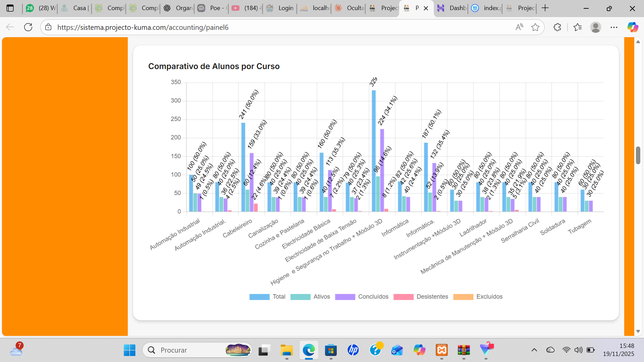Show hidden system tray icons chevron
The width and height of the screenshot is (644, 362).
534,350
